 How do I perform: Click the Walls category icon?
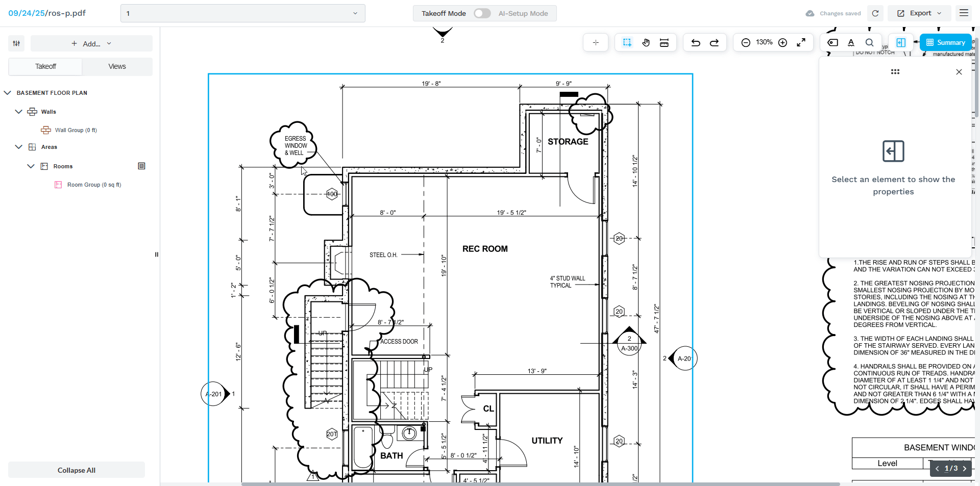(32, 112)
